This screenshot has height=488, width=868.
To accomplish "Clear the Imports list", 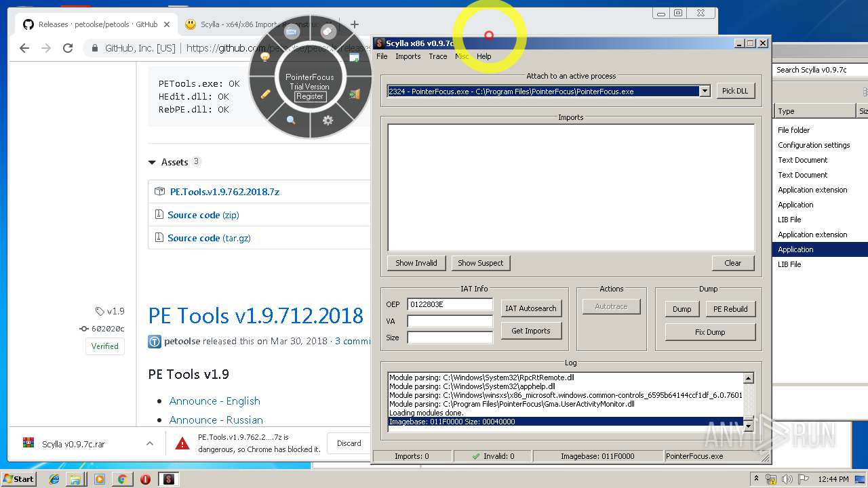I will 733,263.
